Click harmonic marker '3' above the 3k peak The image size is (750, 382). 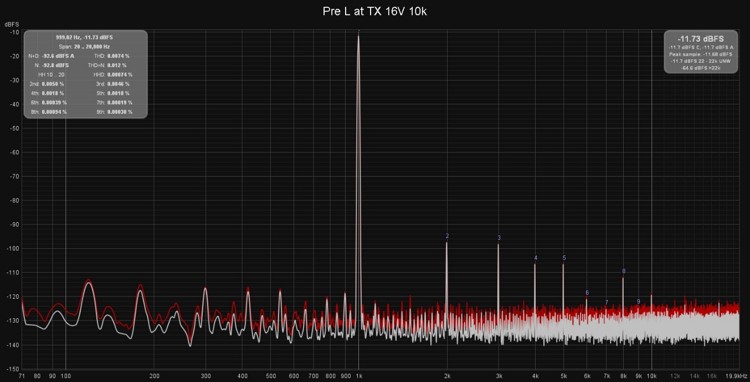click(x=499, y=238)
